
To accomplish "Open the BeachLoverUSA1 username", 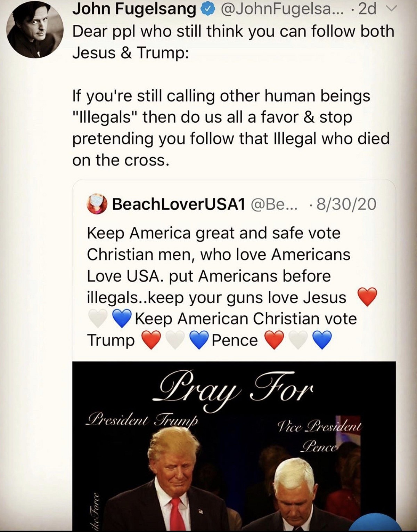I will click(179, 204).
